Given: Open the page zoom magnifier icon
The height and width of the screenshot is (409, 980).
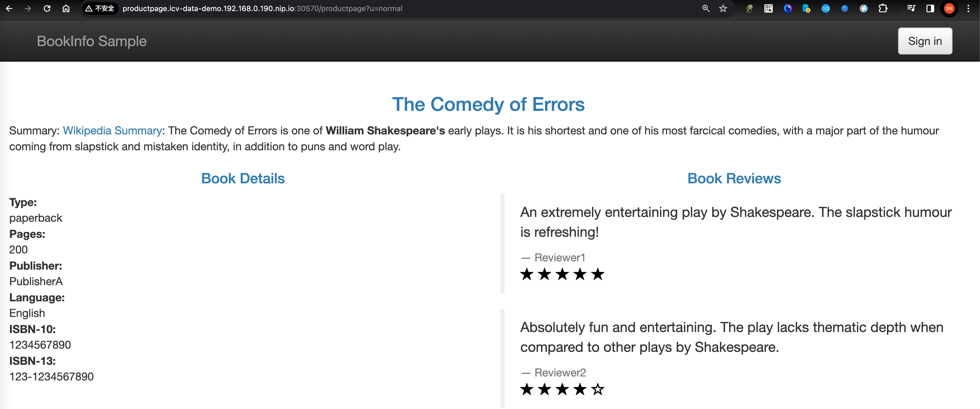Looking at the screenshot, I should [x=706, y=8].
